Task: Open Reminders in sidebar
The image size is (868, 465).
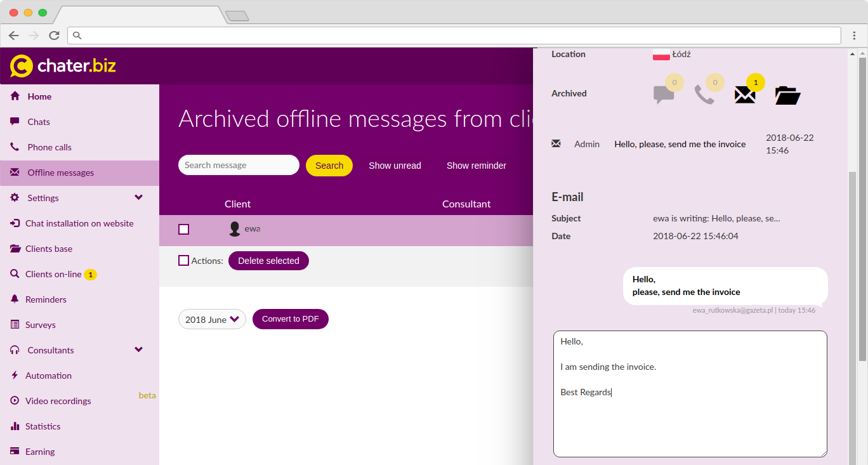Action: 46,299
